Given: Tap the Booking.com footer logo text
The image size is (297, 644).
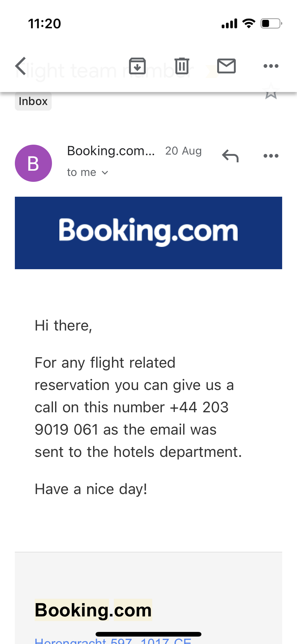Looking at the screenshot, I should pos(93,610).
